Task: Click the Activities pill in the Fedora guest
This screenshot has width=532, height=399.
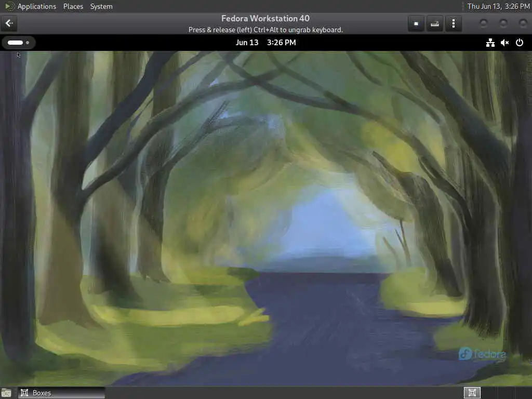Action: click(18, 43)
